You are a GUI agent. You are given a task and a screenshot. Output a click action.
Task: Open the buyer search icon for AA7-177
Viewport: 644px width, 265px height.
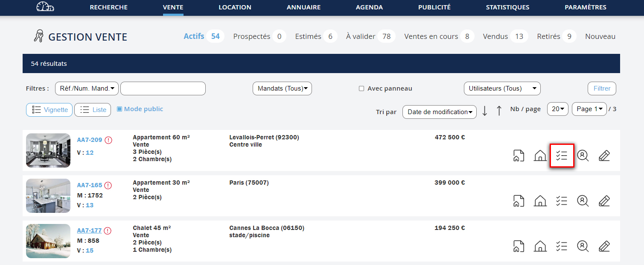point(583,246)
